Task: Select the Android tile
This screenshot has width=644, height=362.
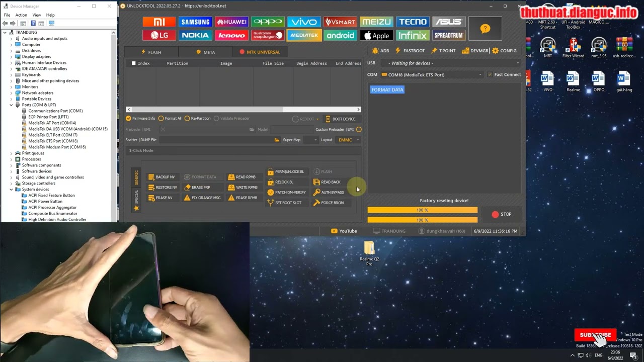Action: click(340, 35)
